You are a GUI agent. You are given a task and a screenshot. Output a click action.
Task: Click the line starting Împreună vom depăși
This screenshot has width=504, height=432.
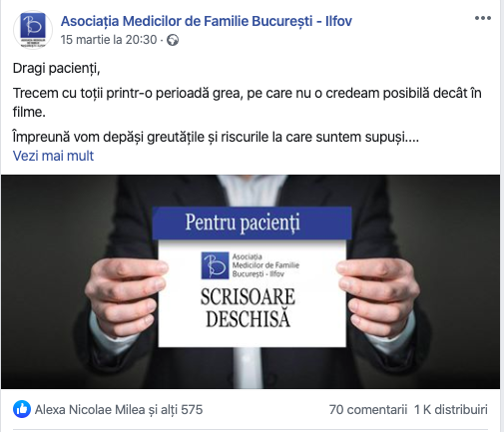pos(216,137)
